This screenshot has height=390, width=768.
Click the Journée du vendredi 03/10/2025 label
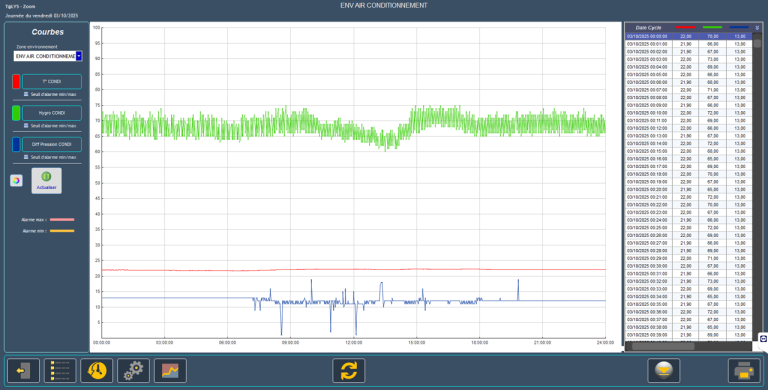pos(42,16)
